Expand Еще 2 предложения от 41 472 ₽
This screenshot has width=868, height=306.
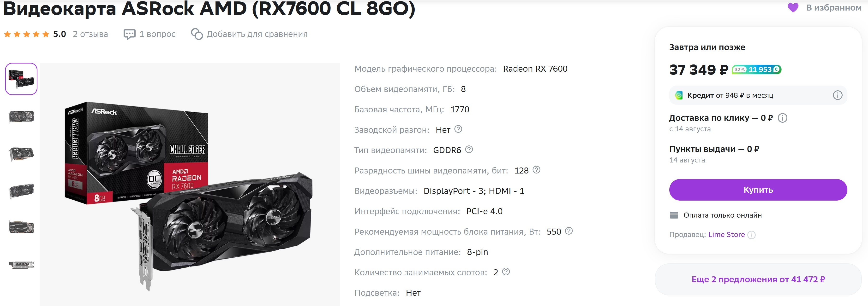758,279
